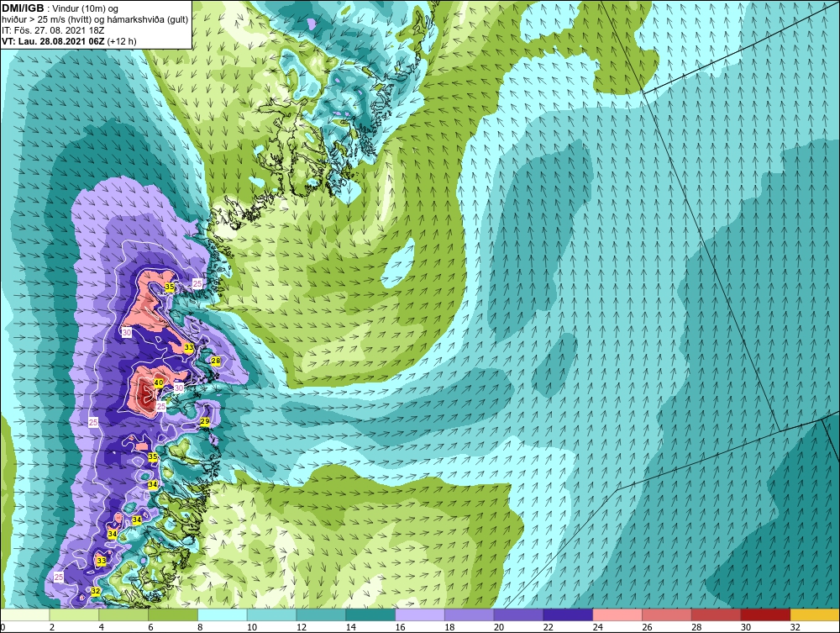The height and width of the screenshot is (633, 840).
Task: Click the 'IT: Fös. 27. 08. 2021 18Z' line
Action: point(51,30)
